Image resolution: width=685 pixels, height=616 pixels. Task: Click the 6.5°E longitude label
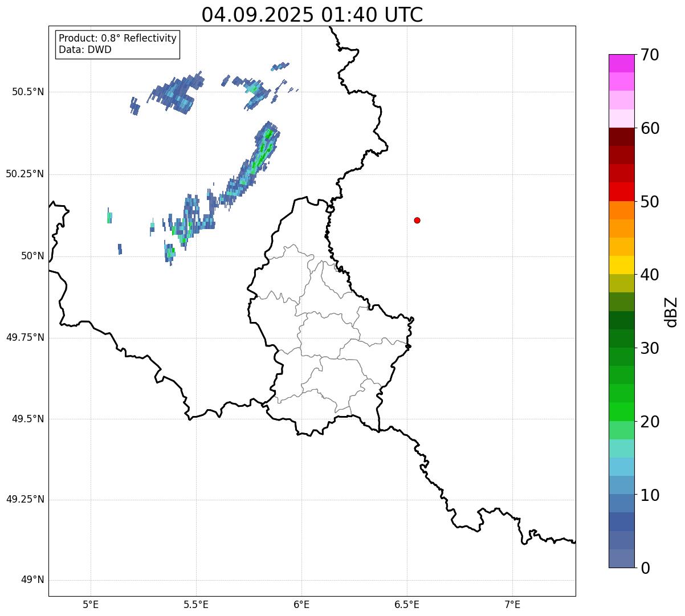pos(407,604)
